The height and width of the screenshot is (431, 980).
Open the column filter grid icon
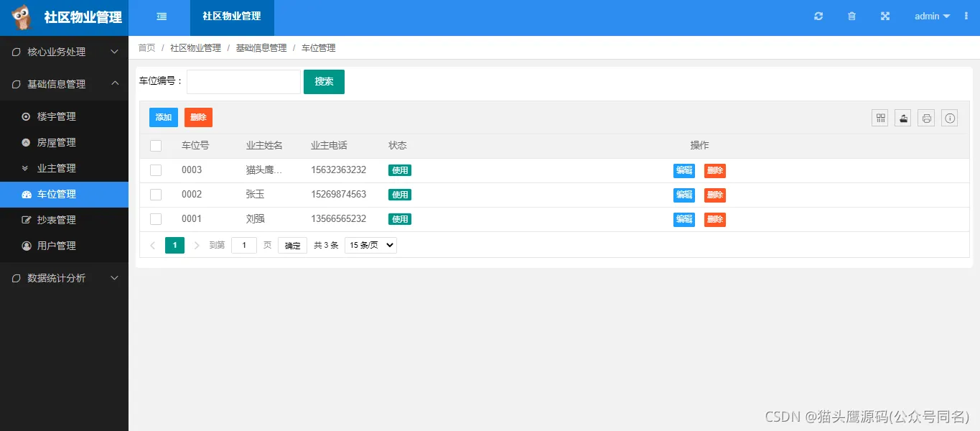point(880,118)
